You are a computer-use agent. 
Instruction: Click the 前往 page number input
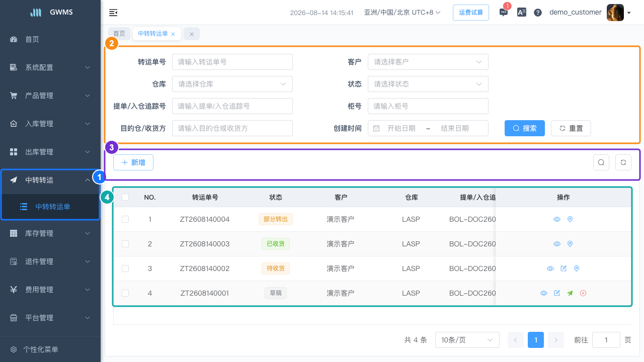point(606,340)
